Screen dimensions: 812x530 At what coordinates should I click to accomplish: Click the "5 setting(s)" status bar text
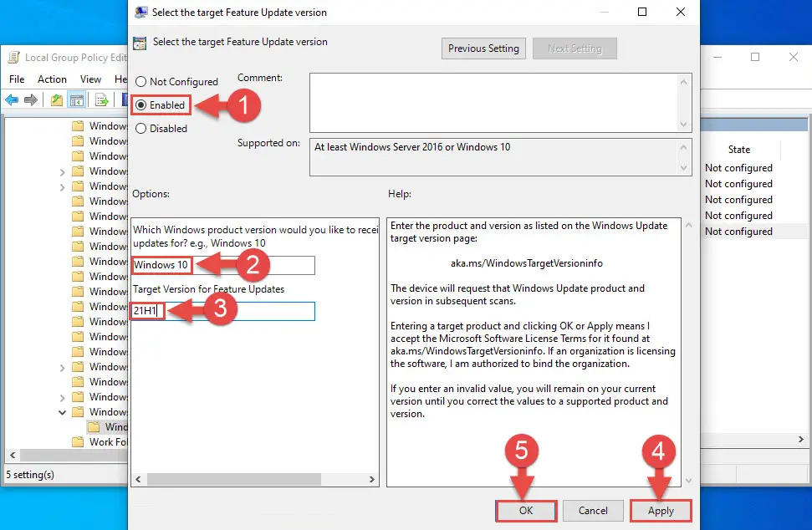[30, 475]
